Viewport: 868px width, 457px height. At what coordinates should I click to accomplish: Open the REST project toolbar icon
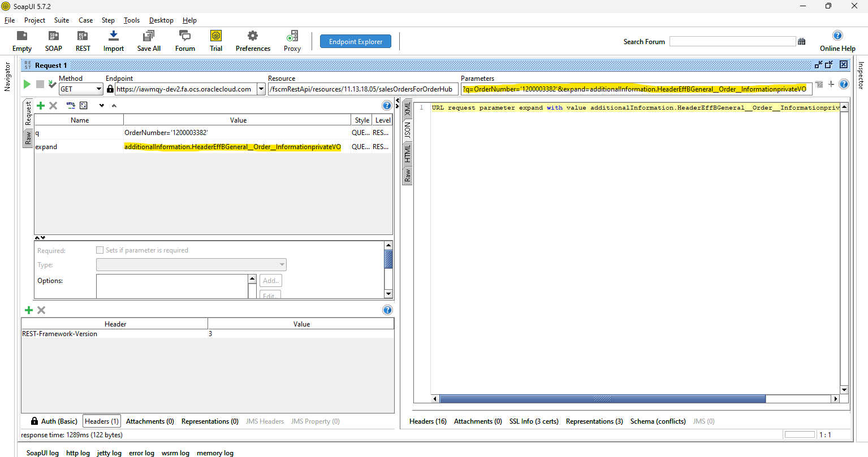83,41
